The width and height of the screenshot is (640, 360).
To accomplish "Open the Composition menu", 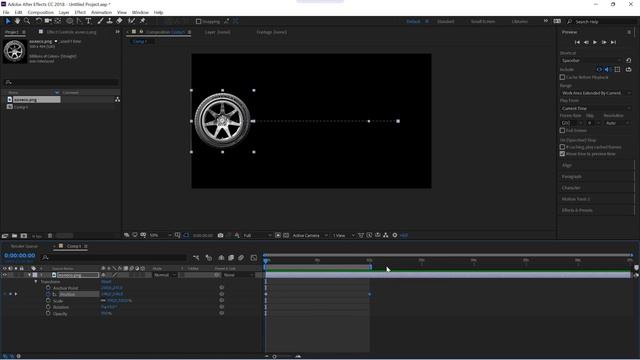I will coord(40,12).
